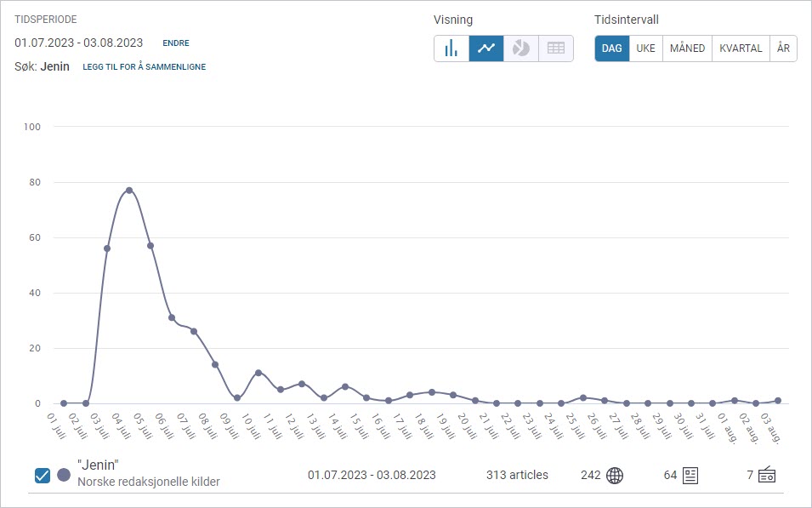Switch to pie chart view
Viewport: 812px width, 508px height.
coord(521,49)
